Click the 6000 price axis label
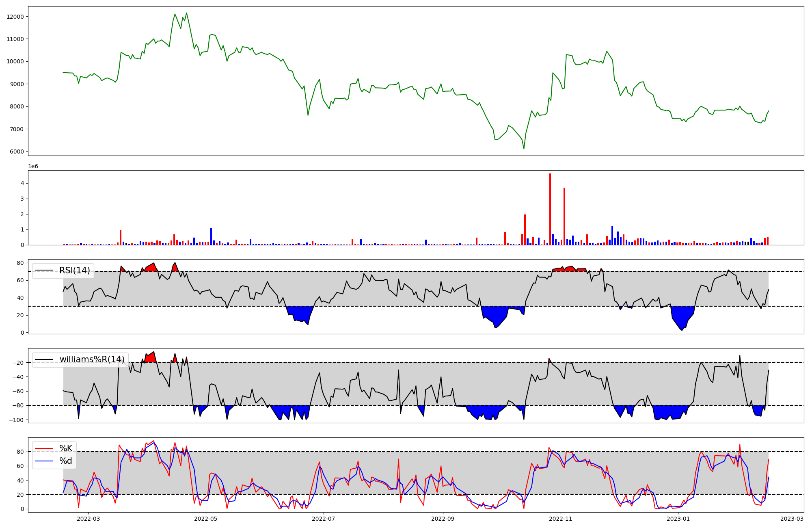This screenshot has height=528, width=812. tap(17, 152)
